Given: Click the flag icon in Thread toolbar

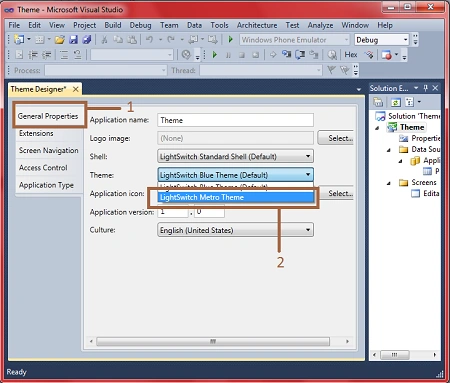Looking at the screenshot, I should (x=331, y=70).
